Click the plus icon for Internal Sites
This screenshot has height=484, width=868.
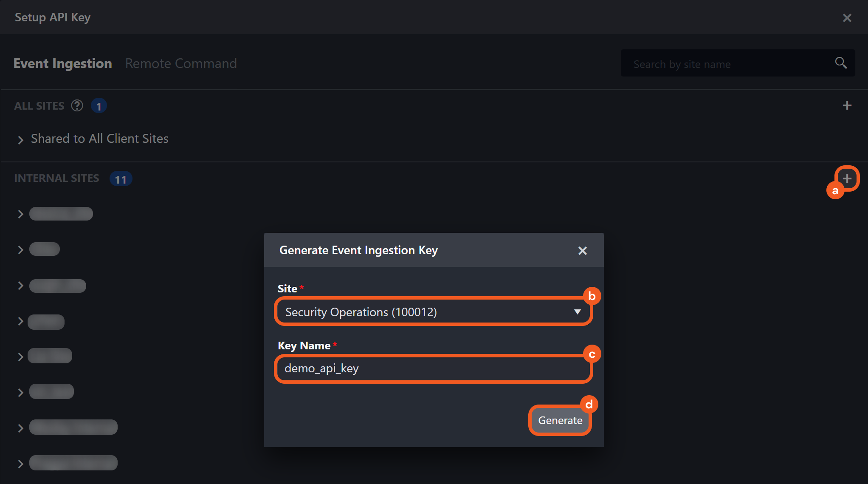[847, 178]
